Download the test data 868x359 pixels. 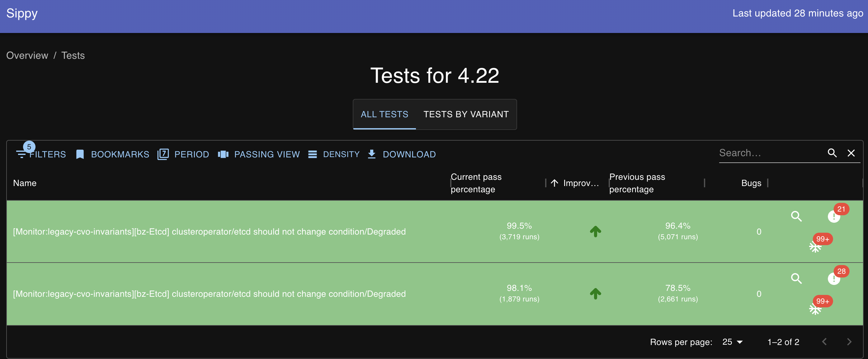click(402, 154)
